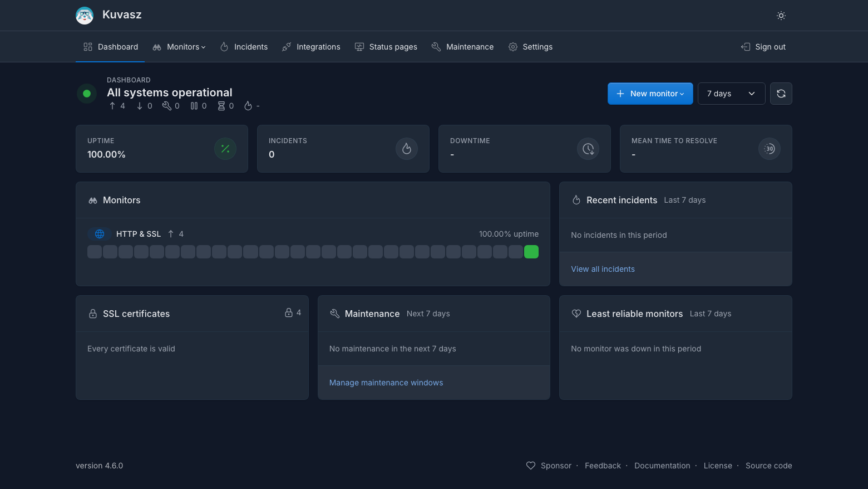This screenshot has width=868, height=489.
Task: Click the 100.00% uptime text
Action: click(x=509, y=234)
